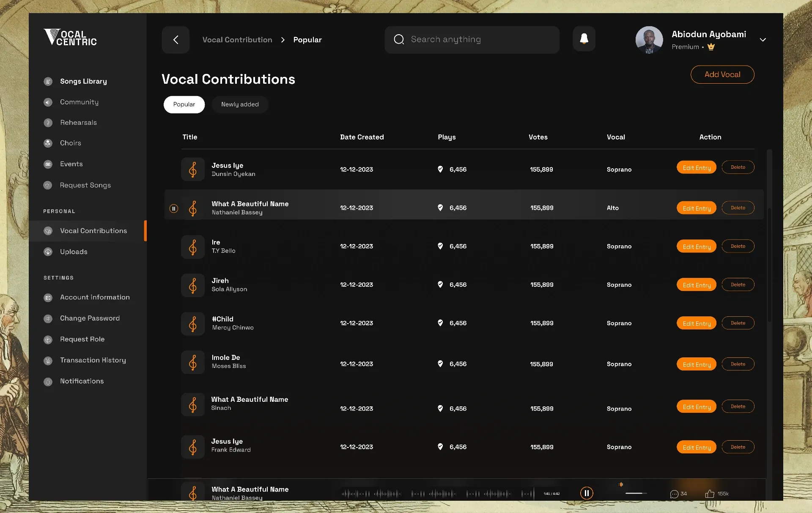Click the search magnifier icon

pyautogui.click(x=399, y=39)
